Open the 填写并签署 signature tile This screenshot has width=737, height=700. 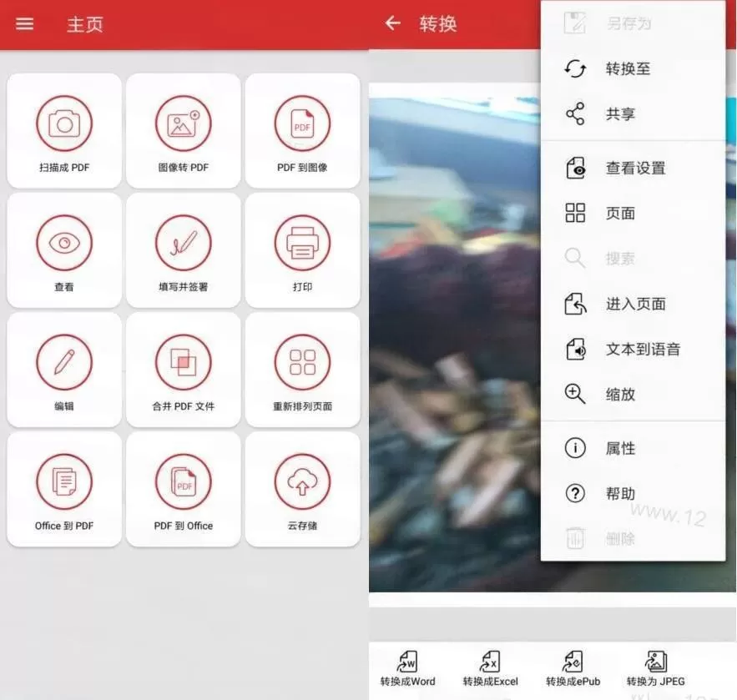[184, 250]
